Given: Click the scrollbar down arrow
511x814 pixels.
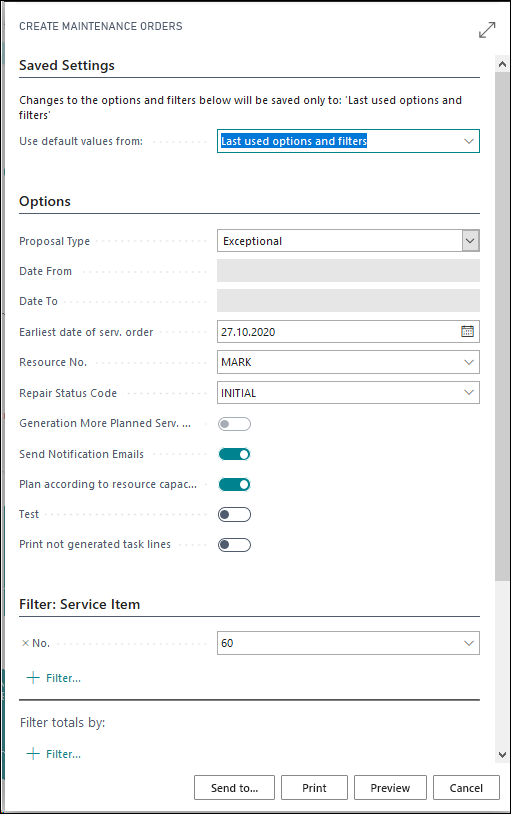Looking at the screenshot, I should point(502,755).
